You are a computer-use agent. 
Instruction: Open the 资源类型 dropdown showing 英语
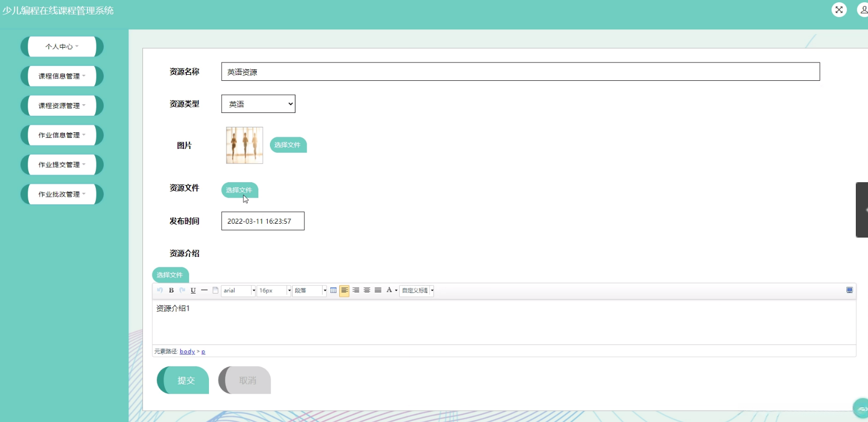coord(258,104)
